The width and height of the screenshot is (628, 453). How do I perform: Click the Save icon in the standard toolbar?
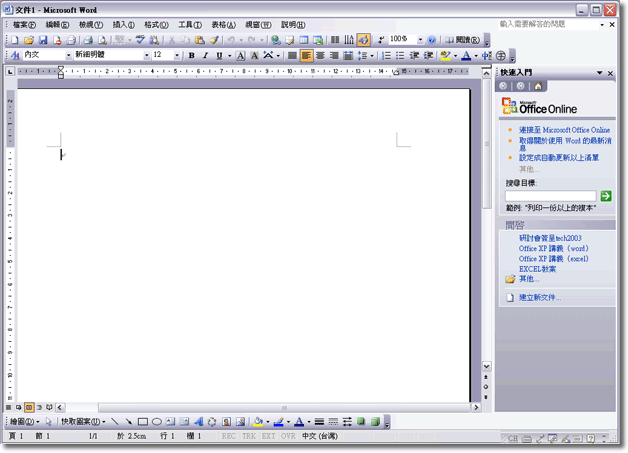(43, 40)
